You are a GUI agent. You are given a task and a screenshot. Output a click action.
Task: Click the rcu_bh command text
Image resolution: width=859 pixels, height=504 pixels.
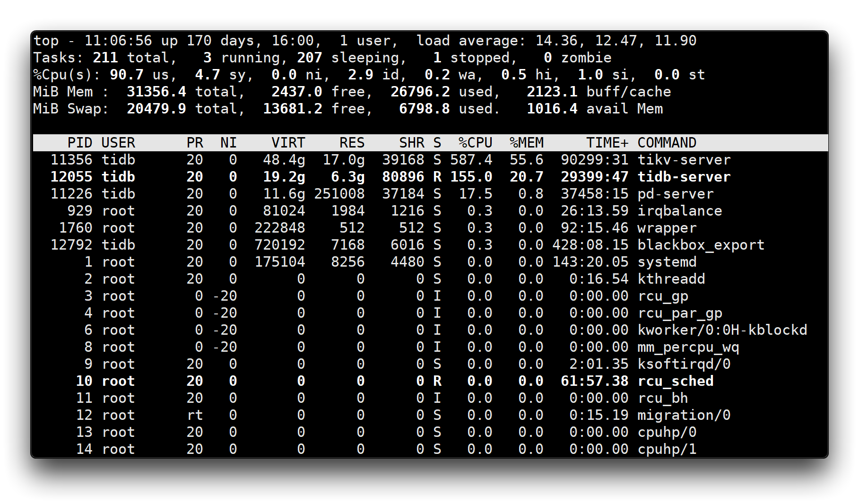pyautogui.click(x=662, y=398)
